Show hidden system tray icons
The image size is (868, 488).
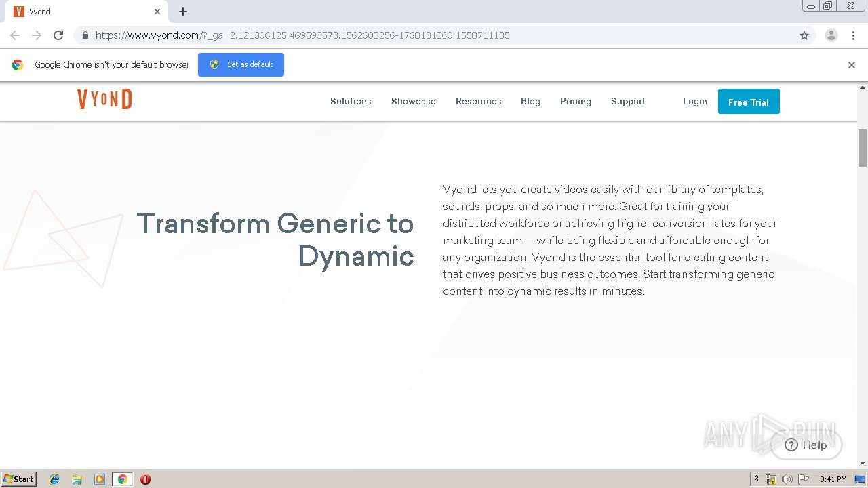click(x=757, y=479)
